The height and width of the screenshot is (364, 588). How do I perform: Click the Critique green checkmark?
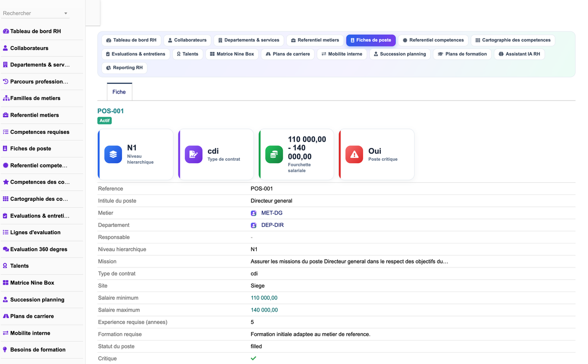tap(253, 358)
